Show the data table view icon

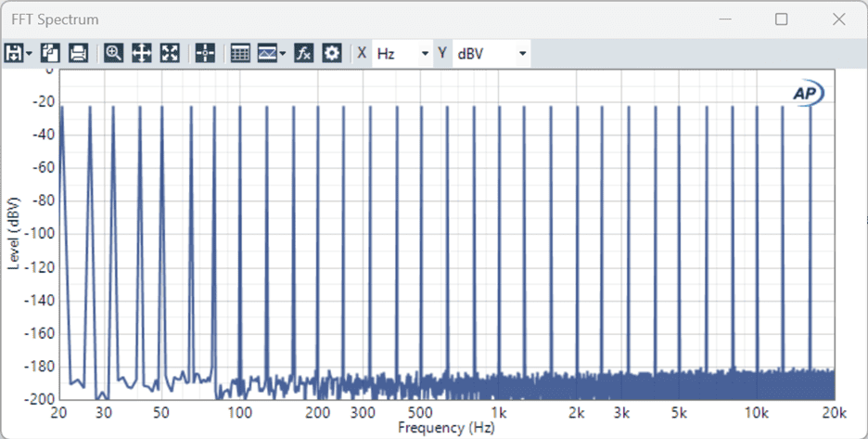coord(240,54)
